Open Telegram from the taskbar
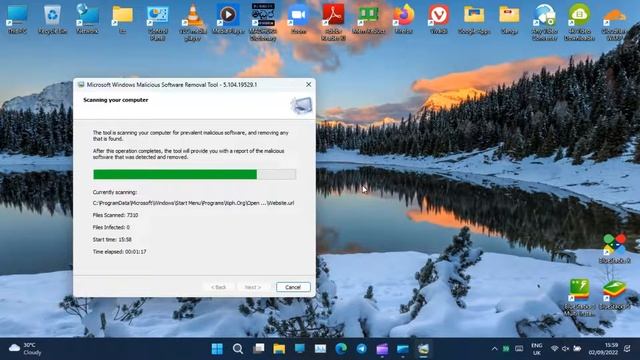640x360 pixels. [362, 349]
